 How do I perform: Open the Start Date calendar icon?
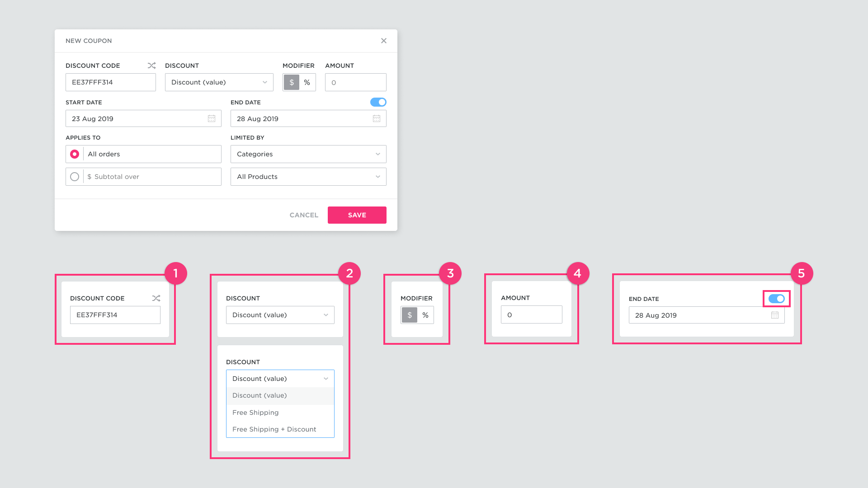tap(212, 118)
